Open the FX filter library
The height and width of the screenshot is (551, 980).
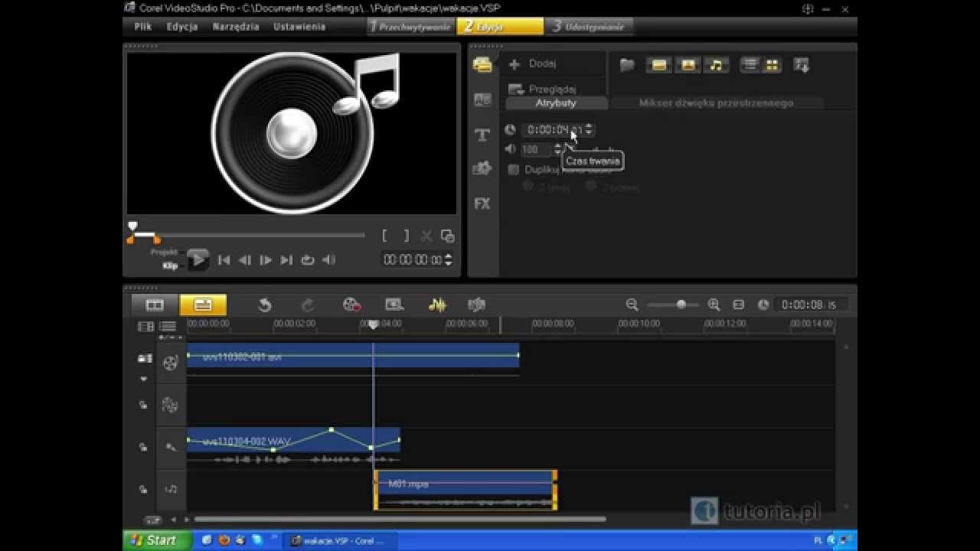click(x=482, y=204)
